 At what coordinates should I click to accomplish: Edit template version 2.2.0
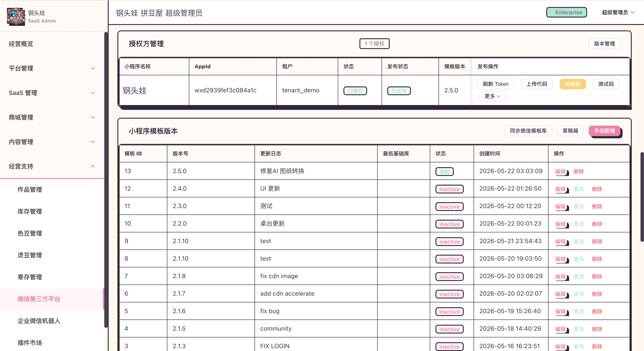560,224
